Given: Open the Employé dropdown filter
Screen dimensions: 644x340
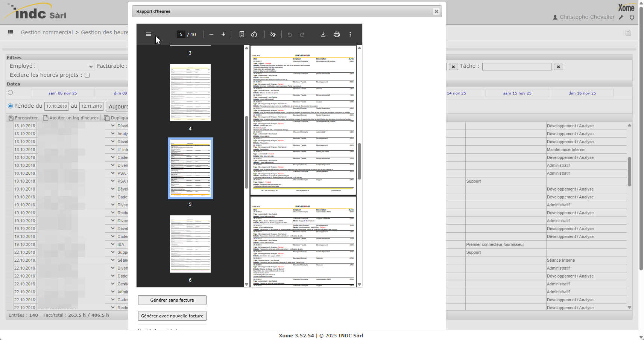Looking at the screenshot, I should click(66, 66).
